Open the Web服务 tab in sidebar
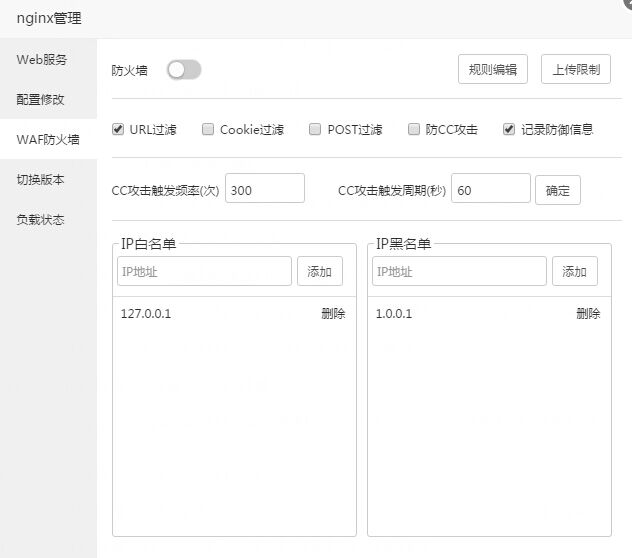The image size is (632, 558). 42,59
